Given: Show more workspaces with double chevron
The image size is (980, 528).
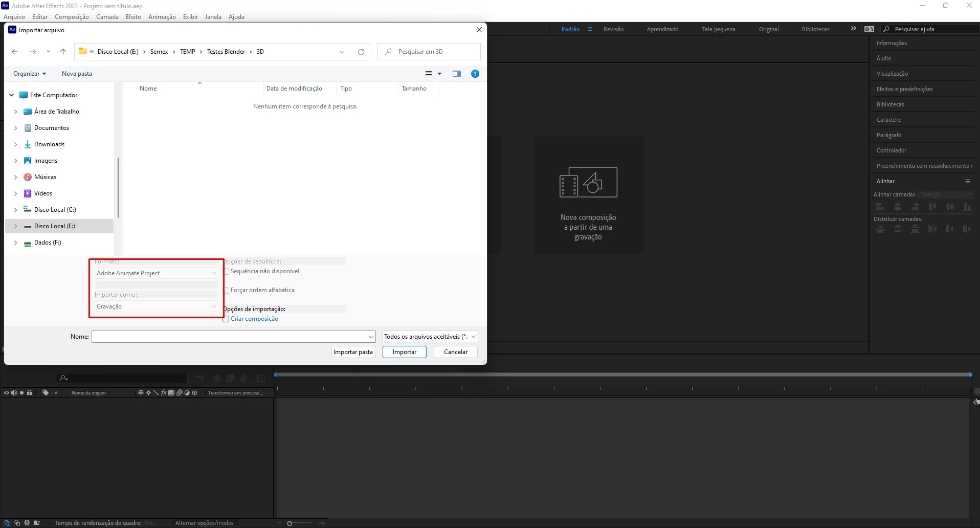Looking at the screenshot, I should coord(853,29).
